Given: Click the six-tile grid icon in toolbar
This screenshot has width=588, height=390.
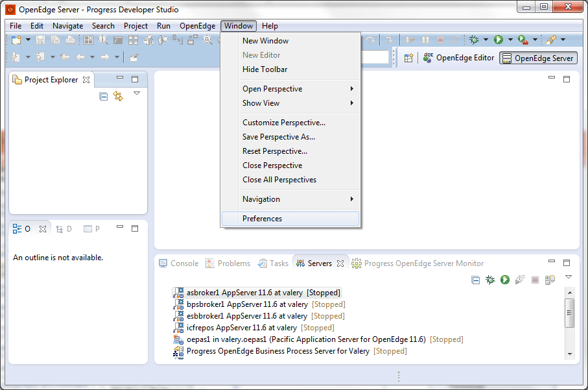Looking at the screenshot, I should pyautogui.click(x=133, y=40).
